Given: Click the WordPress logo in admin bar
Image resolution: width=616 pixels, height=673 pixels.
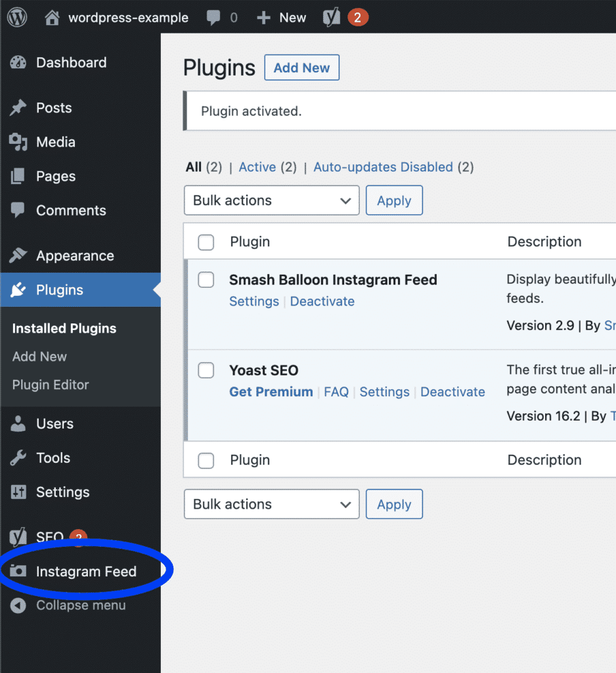Looking at the screenshot, I should pyautogui.click(x=17, y=18).
